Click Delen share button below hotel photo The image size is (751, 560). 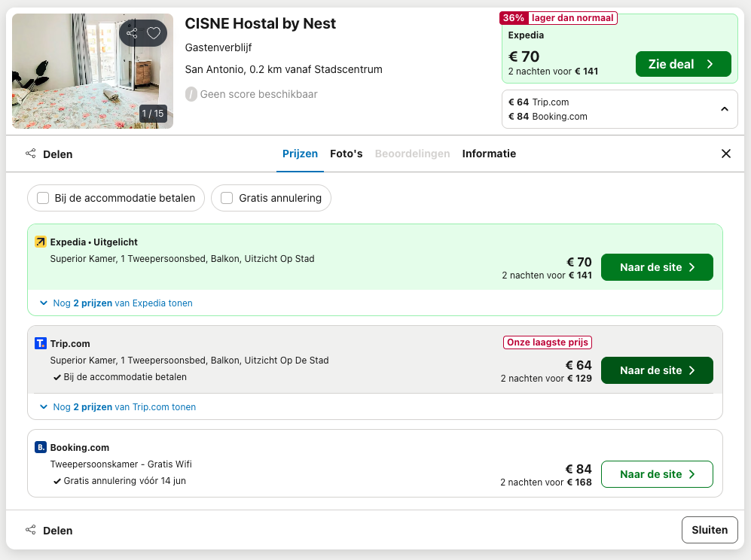click(x=49, y=154)
